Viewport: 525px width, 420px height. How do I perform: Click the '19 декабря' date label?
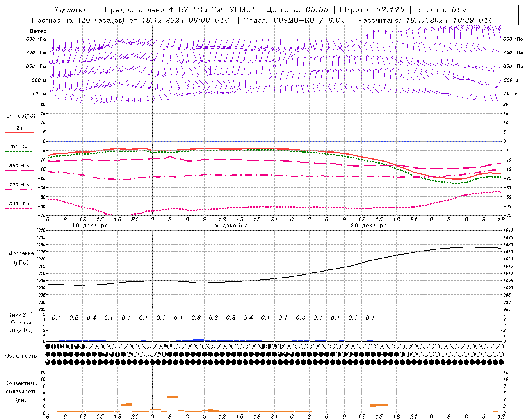(x=229, y=226)
